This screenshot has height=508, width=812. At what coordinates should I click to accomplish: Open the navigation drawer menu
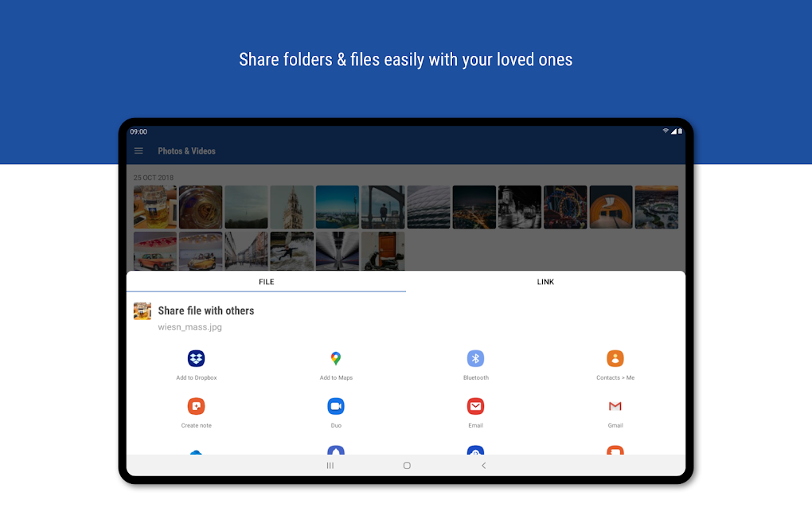[x=139, y=150]
